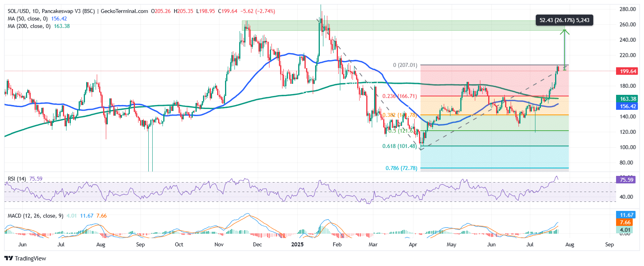Viewport: 644px width, 266px height.
Task: Click the 280.00 price axis label
Action: coord(628,9)
